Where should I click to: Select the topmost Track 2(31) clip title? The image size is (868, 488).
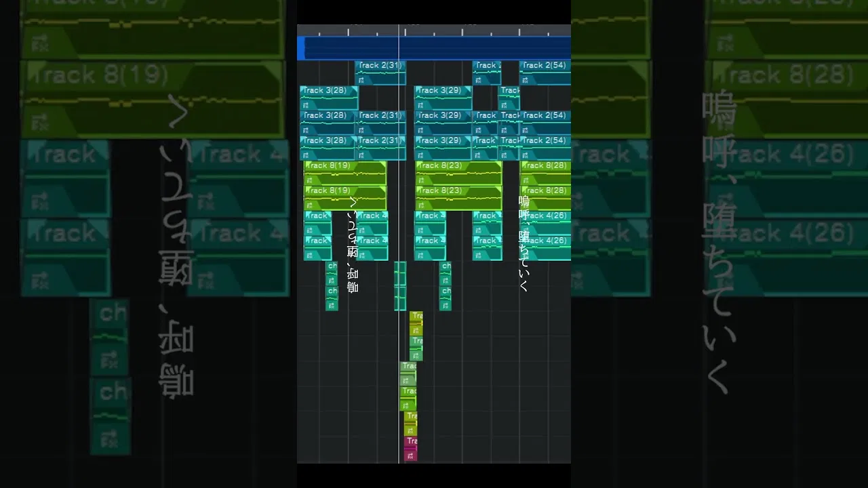click(380, 65)
